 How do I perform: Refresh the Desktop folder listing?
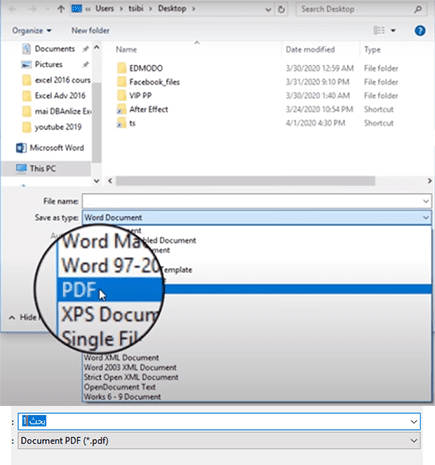pyautogui.click(x=281, y=9)
